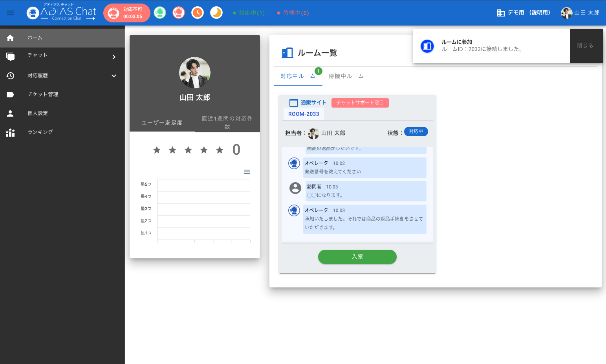Click the ADIAS Chat logo
606x364 pixels.
(x=62, y=13)
